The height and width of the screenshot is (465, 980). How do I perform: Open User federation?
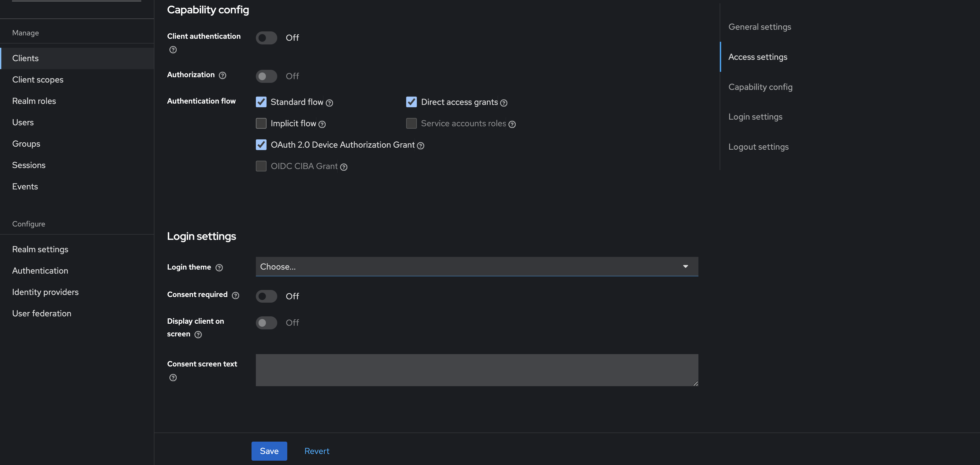coord(77,313)
